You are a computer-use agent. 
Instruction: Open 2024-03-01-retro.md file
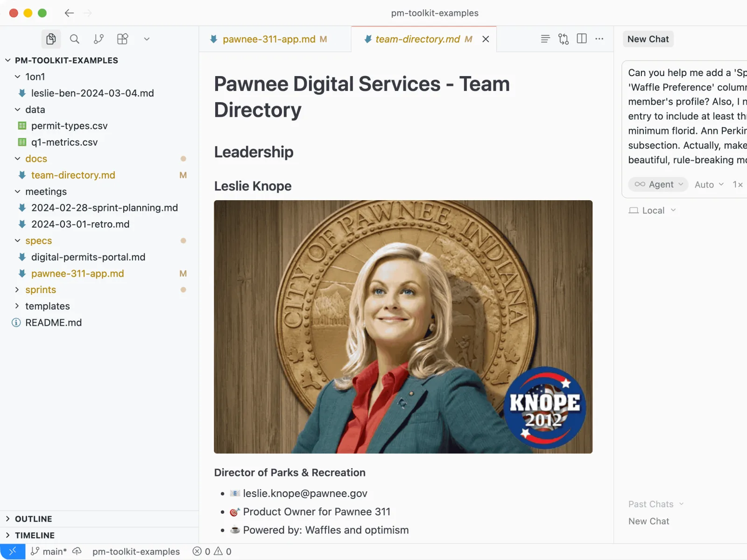click(x=80, y=224)
